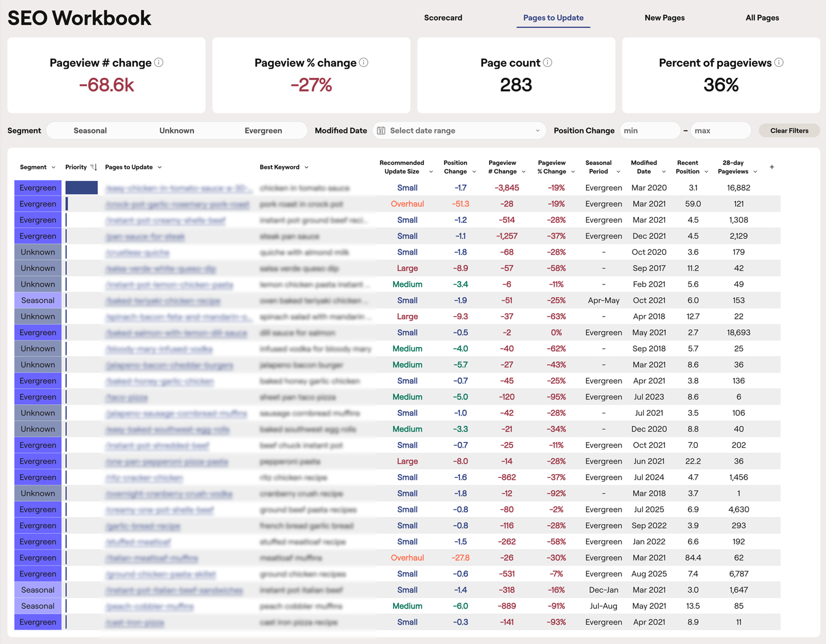Click the SEO Workbook title
The width and height of the screenshot is (826, 644).
(x=80, y=18)
